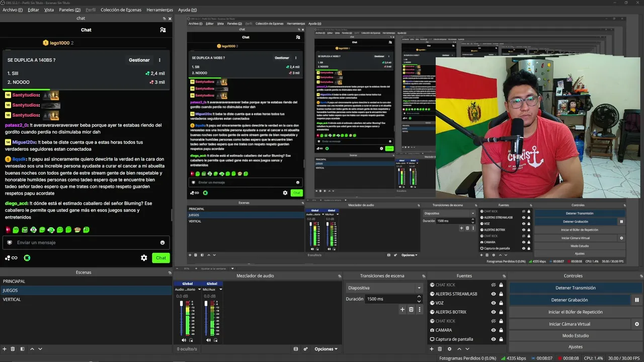Image resolution: width=644 pixels, height=362 pixels.
Task: Open transition properties three-dot menu
Action: point(420,310)
